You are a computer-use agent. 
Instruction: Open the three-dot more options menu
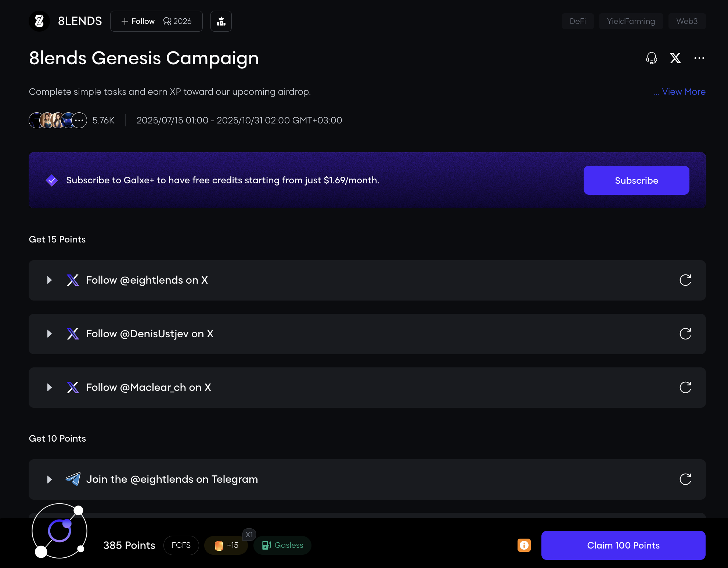pos(699,58)
